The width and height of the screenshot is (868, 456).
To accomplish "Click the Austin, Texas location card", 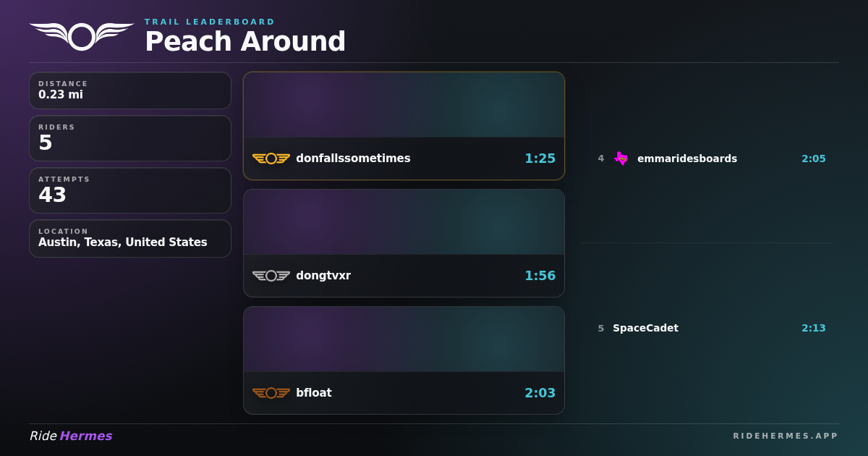I will pos(130,238).
